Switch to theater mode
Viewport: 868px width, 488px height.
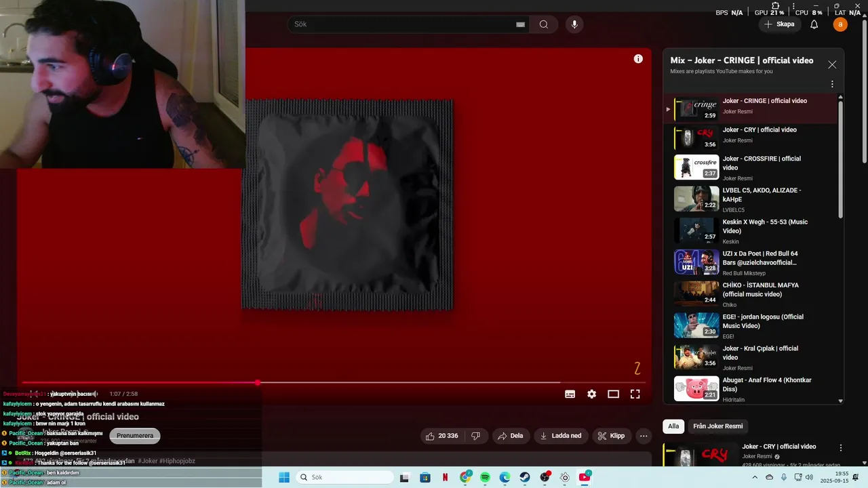(x=614, y=394)
